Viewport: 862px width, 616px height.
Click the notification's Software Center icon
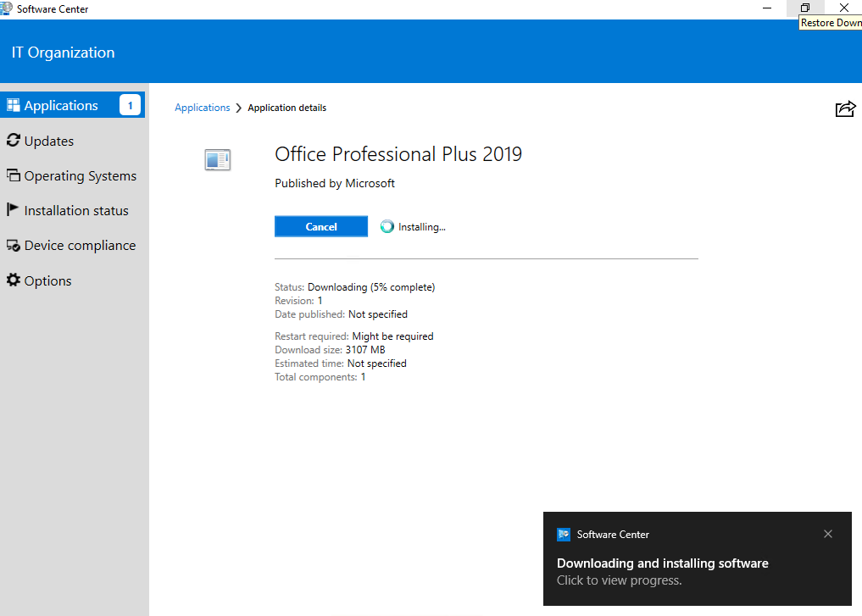tap(564, 535)
